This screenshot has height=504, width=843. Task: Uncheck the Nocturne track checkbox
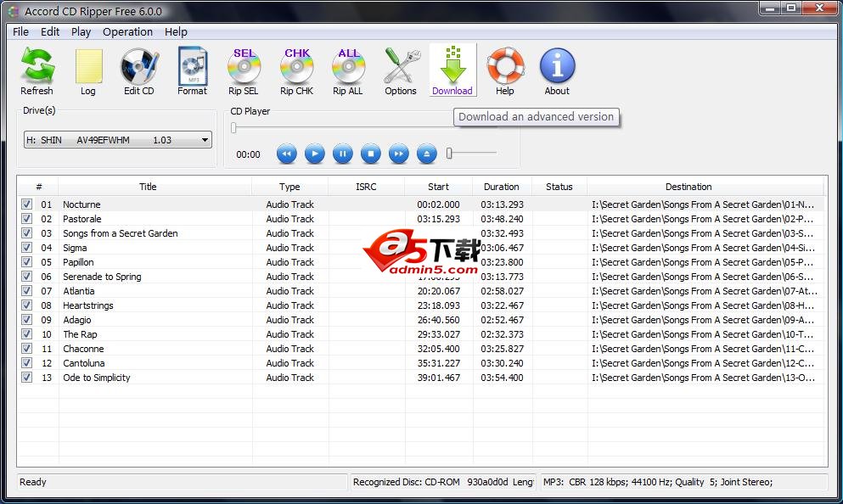tap(27, 204)
